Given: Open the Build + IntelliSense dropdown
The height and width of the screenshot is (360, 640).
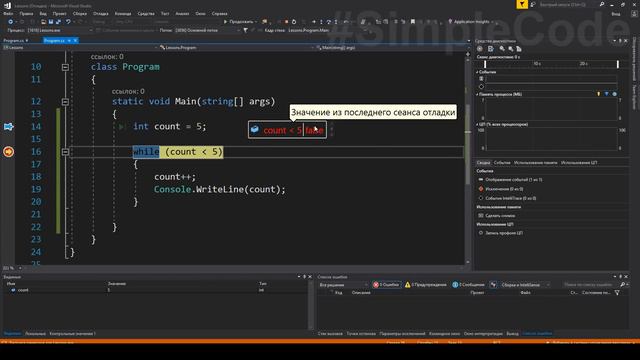Looking at the screenshot, I should point(525,284).
